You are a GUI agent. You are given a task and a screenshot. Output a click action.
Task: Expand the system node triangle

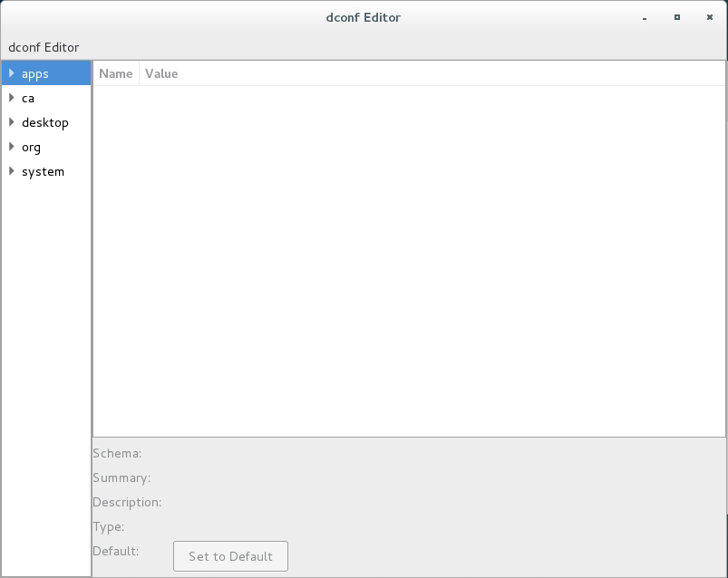point(12,171)
